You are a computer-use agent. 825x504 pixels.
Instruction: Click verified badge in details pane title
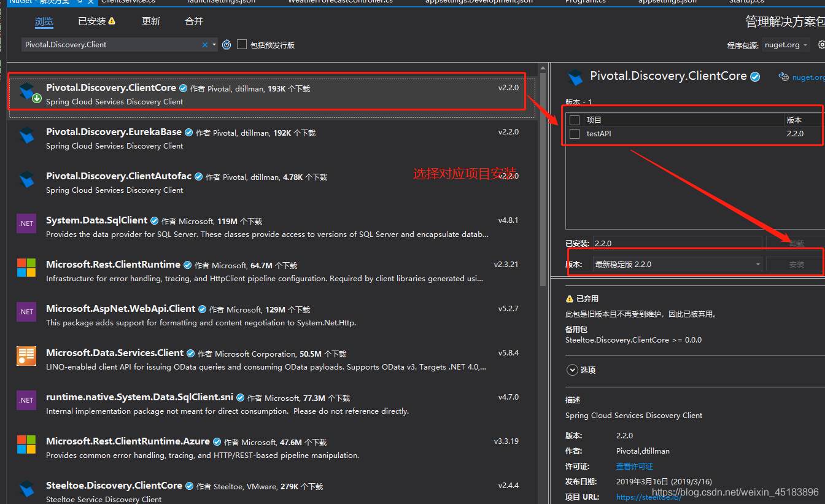(x=755, y=77)
